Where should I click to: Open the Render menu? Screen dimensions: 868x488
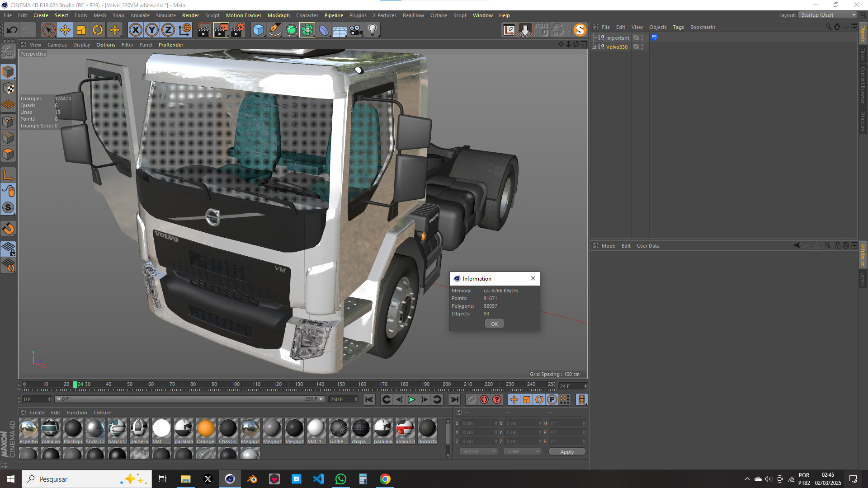(190, 15)
